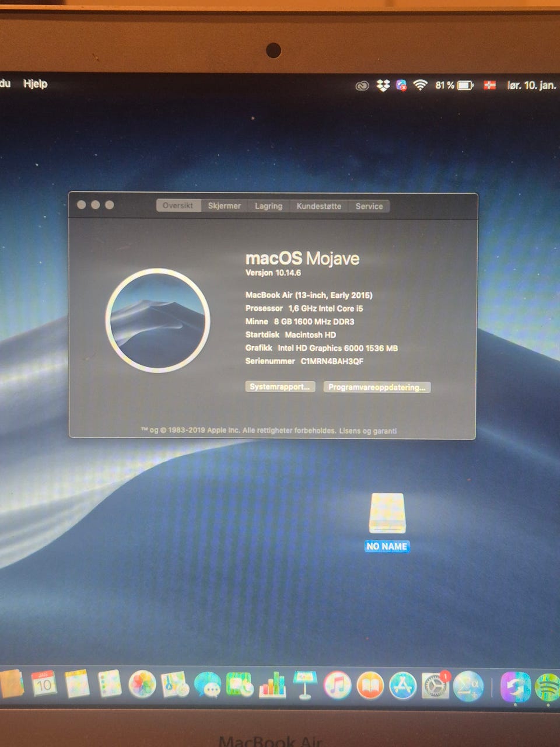
Task: Open Messages in the Dock
Action: [207, 685]
